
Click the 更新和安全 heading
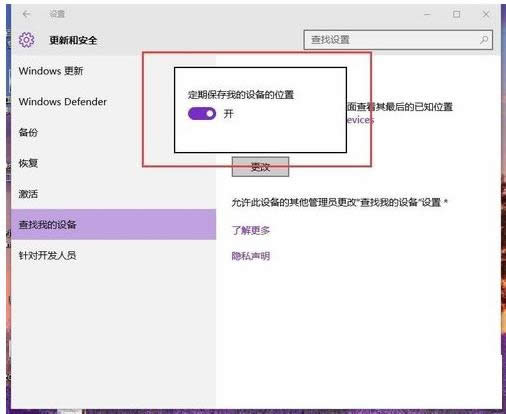73,40
